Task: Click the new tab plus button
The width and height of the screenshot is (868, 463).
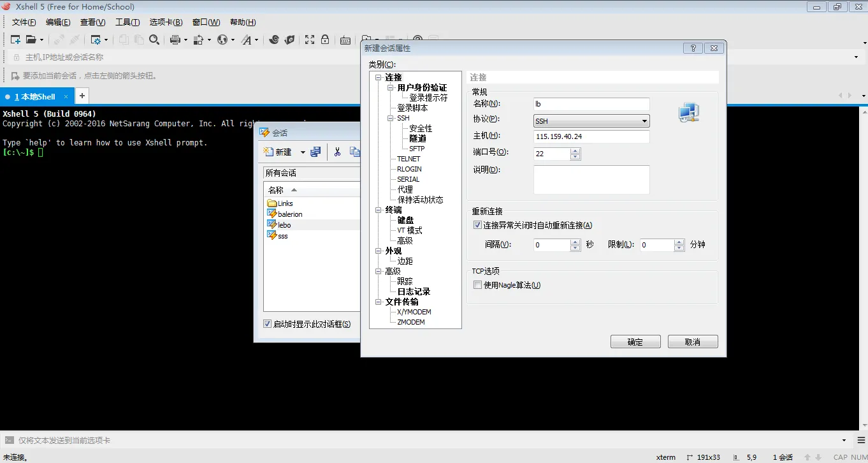Action: click(82, 96)
